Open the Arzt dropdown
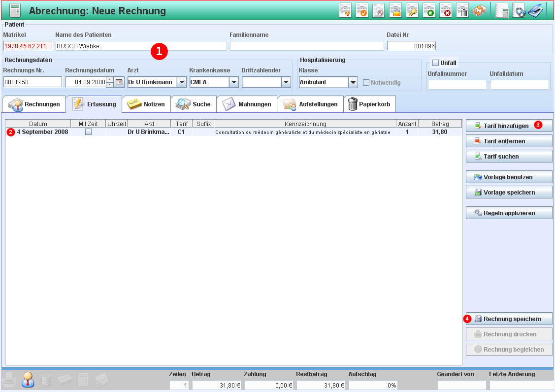This screenshot has height=392, width=555. tap(181, 82)
